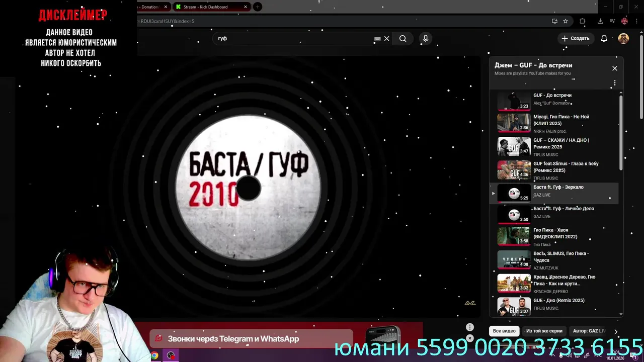Viewport: 644px width, 362px height.
Task: Close the Джем mix playlist panel
Action: coord(614,68)
